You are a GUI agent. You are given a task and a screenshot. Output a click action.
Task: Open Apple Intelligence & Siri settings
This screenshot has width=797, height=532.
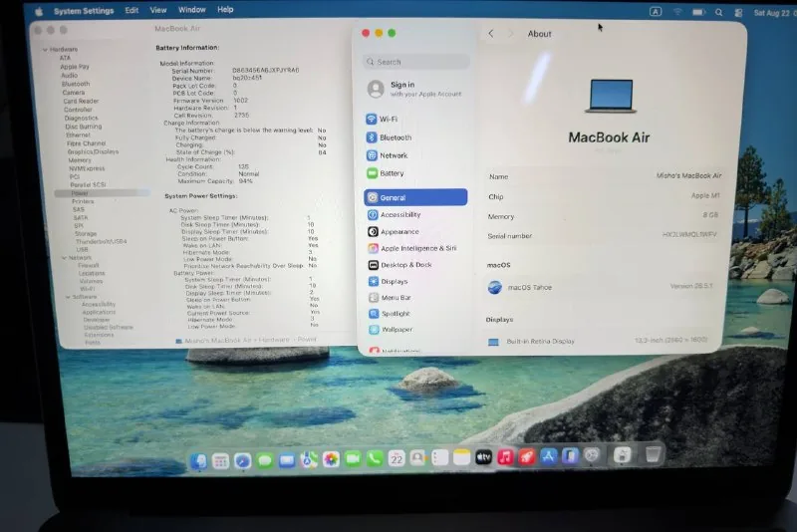click(411, 248)
